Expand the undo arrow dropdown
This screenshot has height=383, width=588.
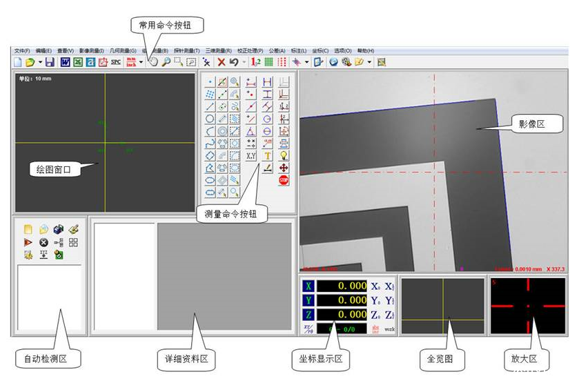coord(244,62)
